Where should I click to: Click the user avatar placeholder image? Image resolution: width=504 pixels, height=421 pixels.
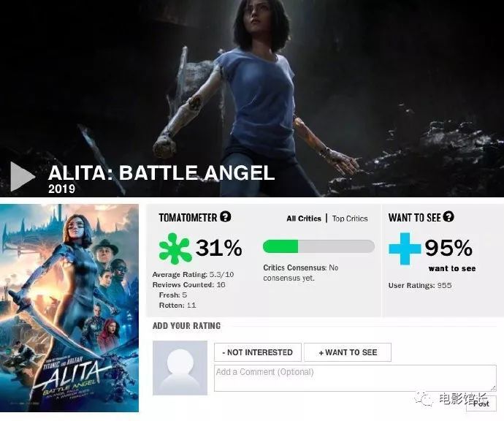coord(180,368)
